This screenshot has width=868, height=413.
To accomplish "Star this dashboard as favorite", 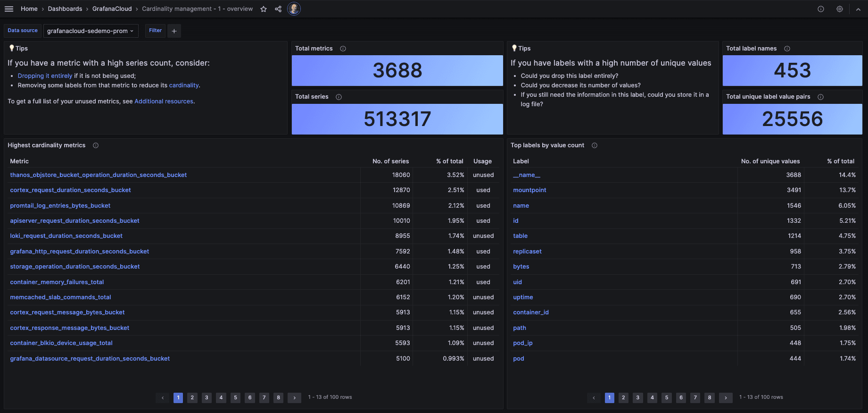I will pos(264,9).
